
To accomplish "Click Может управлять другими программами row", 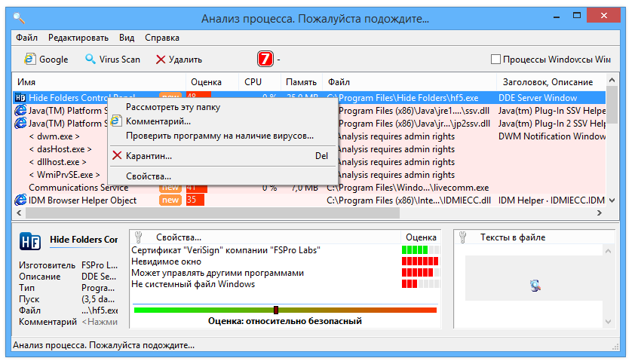I will [218, 273].
